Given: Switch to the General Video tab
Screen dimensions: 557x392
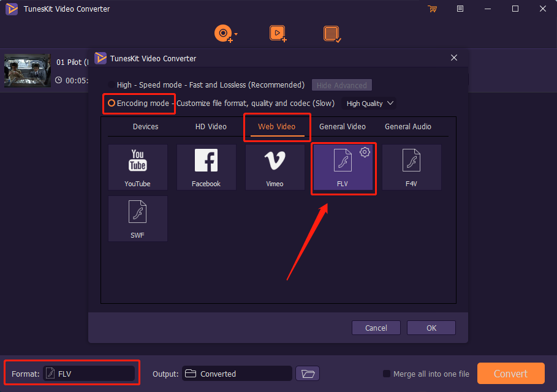Looking at the screenshot, I should pos(343,126).
